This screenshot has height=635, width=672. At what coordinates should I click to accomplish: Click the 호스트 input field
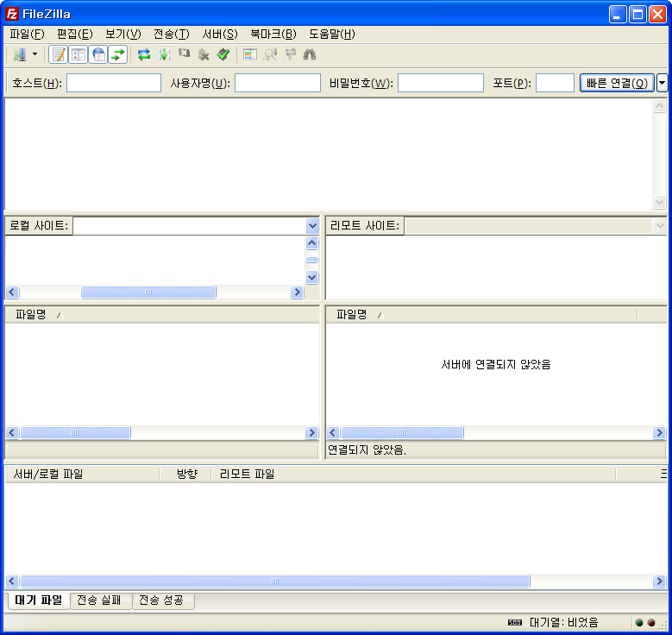click(x=114, y=83)
